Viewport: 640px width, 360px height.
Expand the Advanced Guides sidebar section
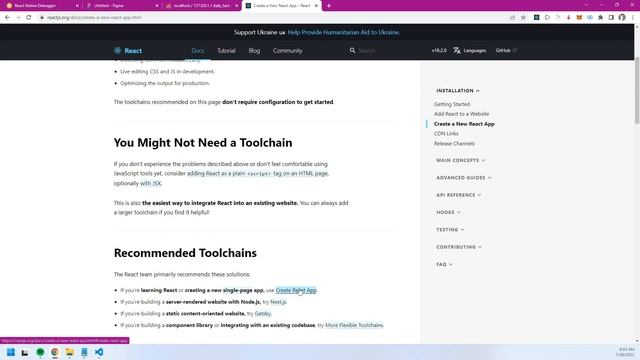464,178
